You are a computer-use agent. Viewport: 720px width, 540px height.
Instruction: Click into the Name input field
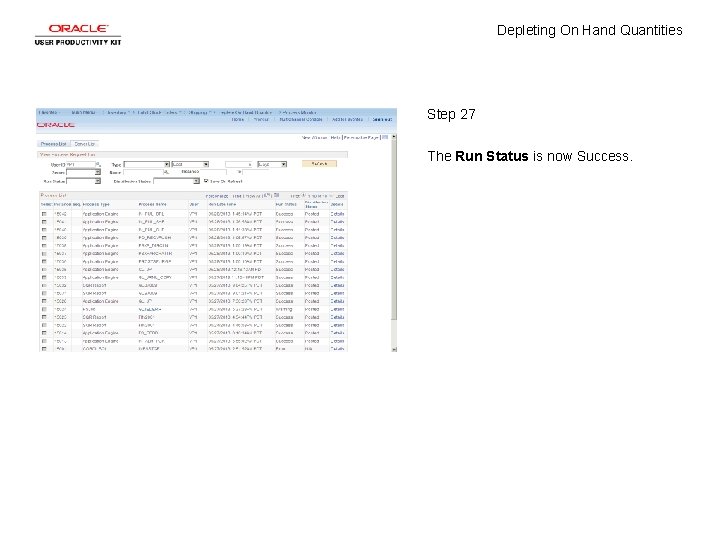[143, 173]
